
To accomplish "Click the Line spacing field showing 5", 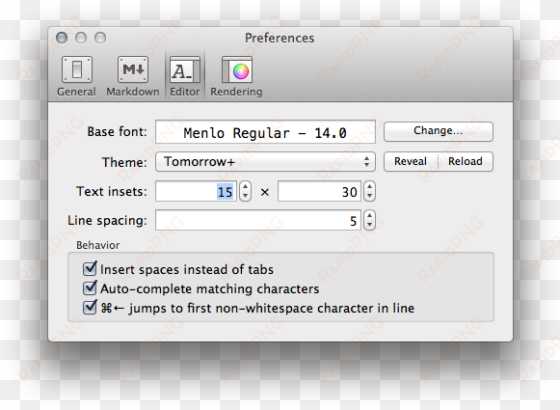I will [x=258, y=220].
